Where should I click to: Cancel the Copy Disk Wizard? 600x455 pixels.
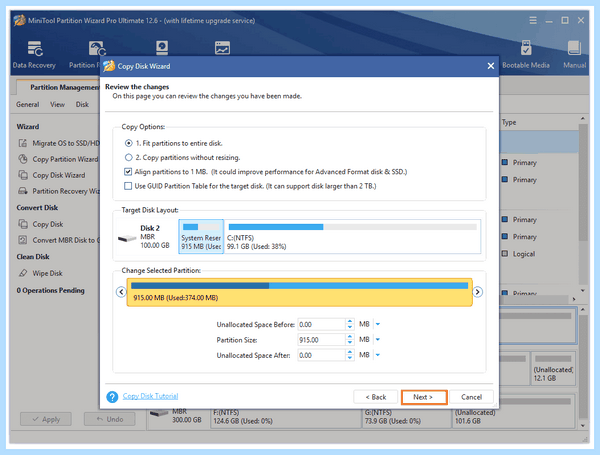[x=471, y=397]
